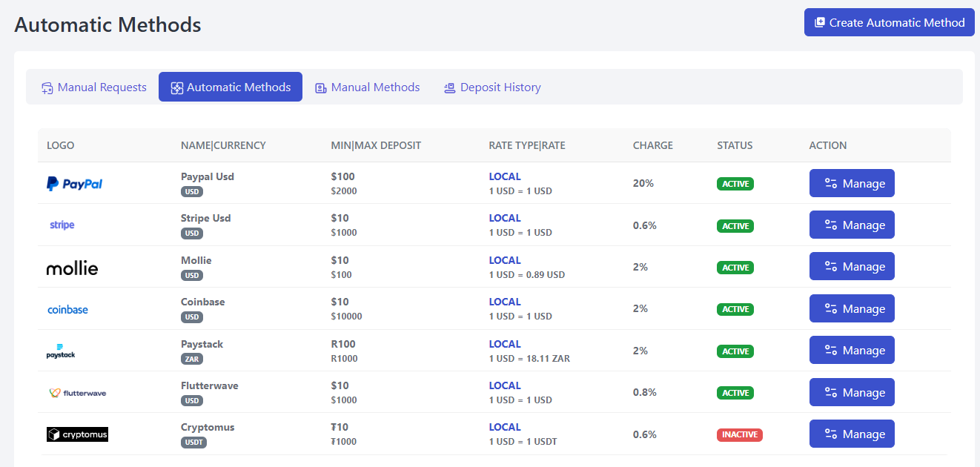This screenshot has width=980, height=467.
Task: Toggle the INACTIVE status badge for Cryptomus
Action: (x=739, y=435)
